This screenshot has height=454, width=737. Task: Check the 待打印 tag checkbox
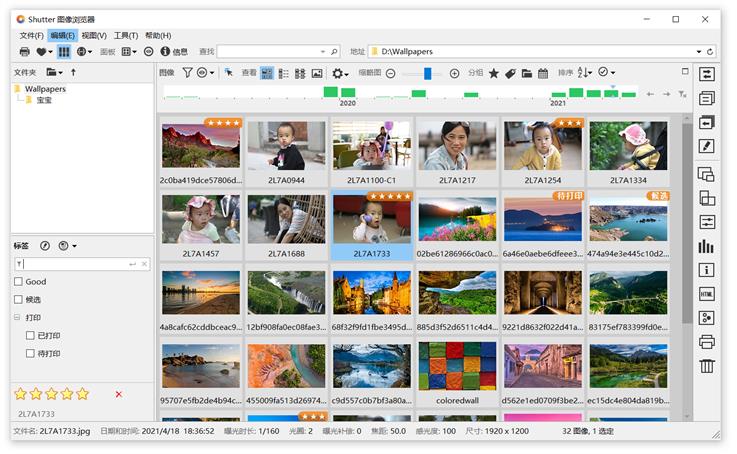[30, 353]
